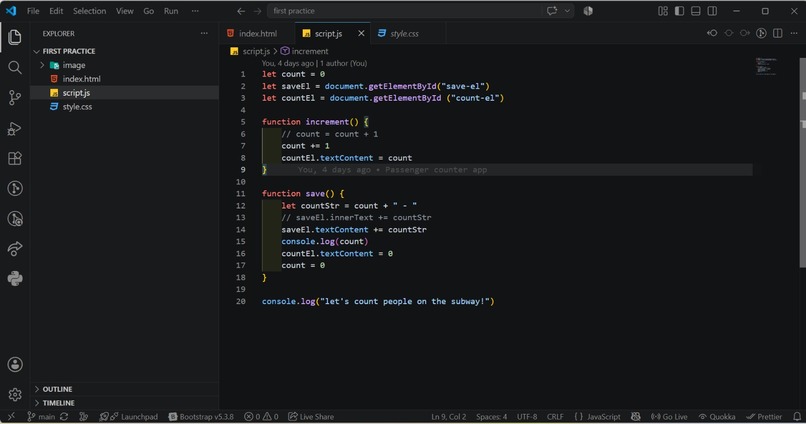
Task: Open the Selection menu
Action: [x=89, y=11]
